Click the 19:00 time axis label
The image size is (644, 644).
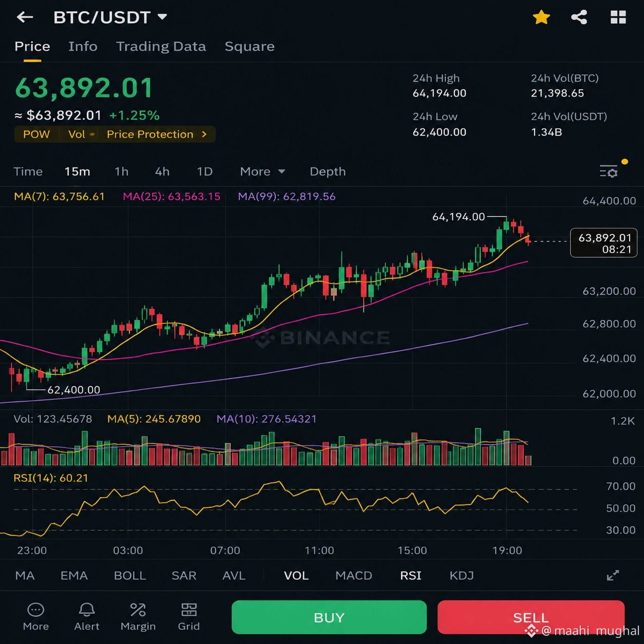tap(507, 551)
